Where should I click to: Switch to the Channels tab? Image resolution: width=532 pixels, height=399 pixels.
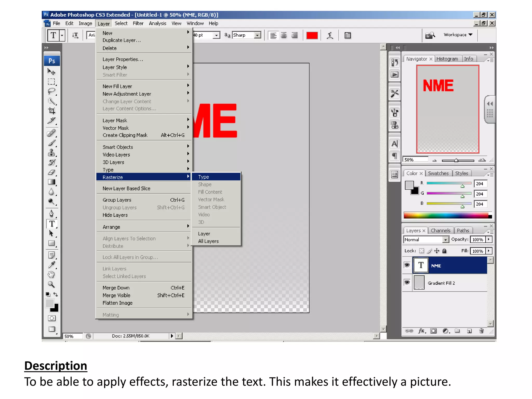441,230
